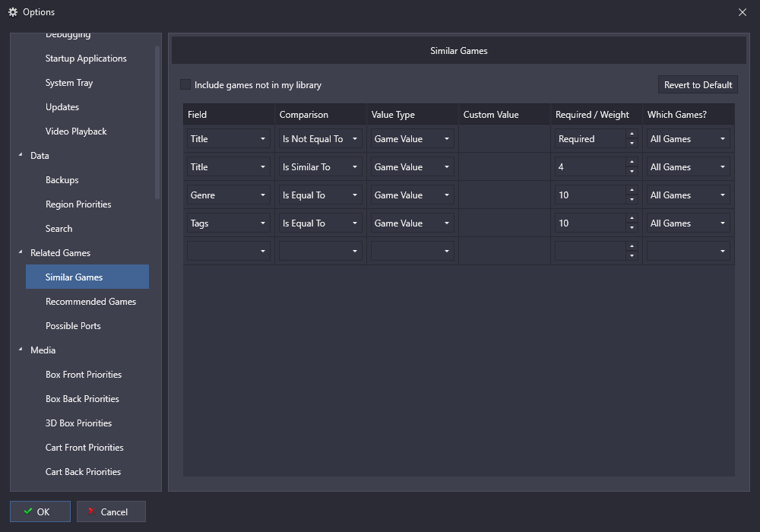The image size is (760, 532).
Task: Open the Updates settings page
Action: (62, 107)
